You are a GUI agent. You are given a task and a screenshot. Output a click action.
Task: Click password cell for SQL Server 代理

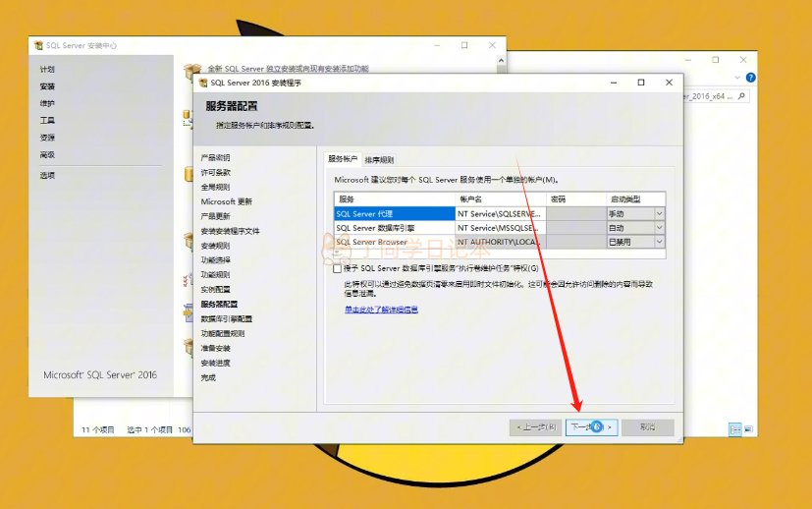(575, 213)
